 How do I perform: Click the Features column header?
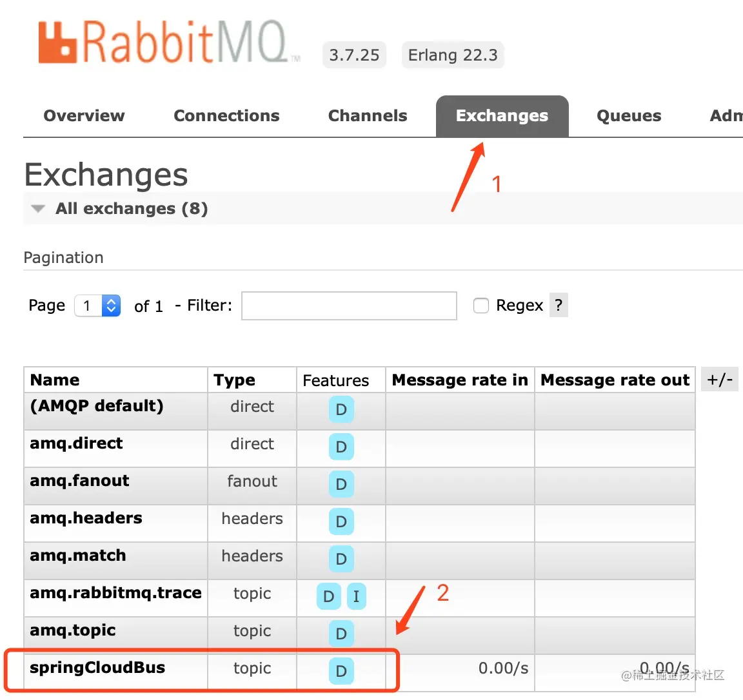[335, 380]
